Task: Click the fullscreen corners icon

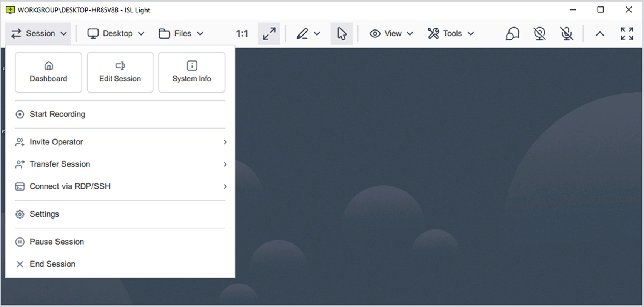Action: (x=627, y=34)
